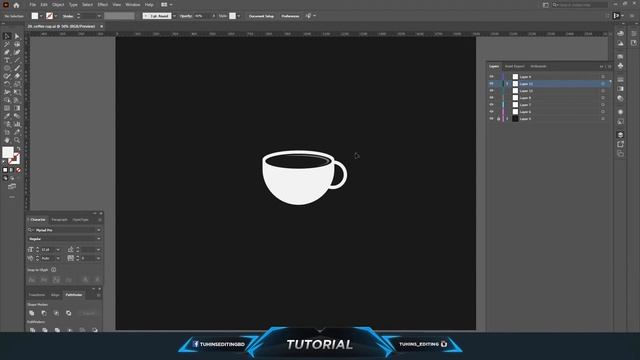
Task: Select the Paintbrush tool
Action: click(x=17, y=68)
